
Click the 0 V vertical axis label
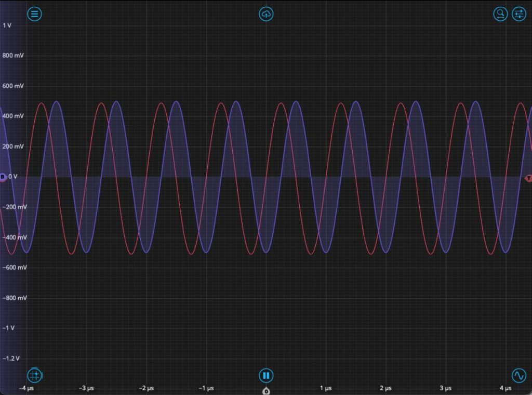point(13,177)
